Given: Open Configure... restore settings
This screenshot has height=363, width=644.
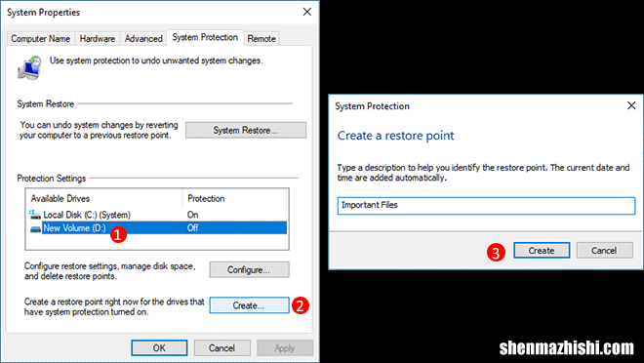Looking at the screenshot, I should (x=249, y=269).
